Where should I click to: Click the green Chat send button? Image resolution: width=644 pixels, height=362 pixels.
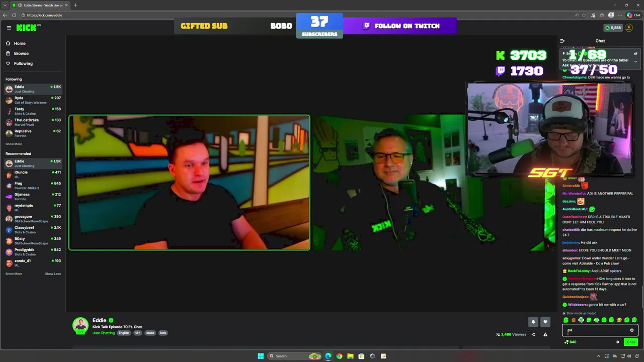point(630,342)
